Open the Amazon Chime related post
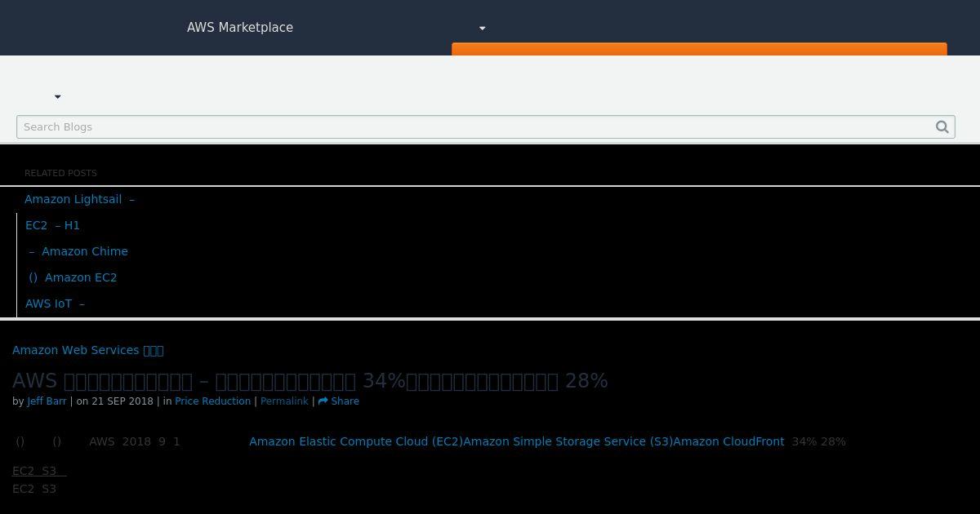 pyautogui.click(x=78, y=251)
